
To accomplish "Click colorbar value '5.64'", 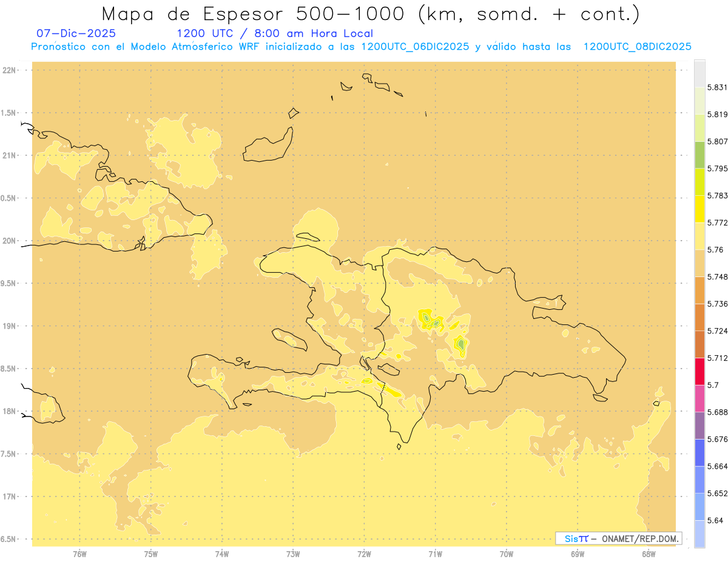I will pos(715,520).
